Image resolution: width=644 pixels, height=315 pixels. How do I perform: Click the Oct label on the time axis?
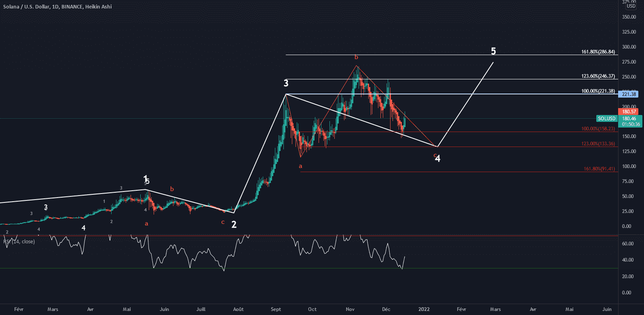[312, 309]
